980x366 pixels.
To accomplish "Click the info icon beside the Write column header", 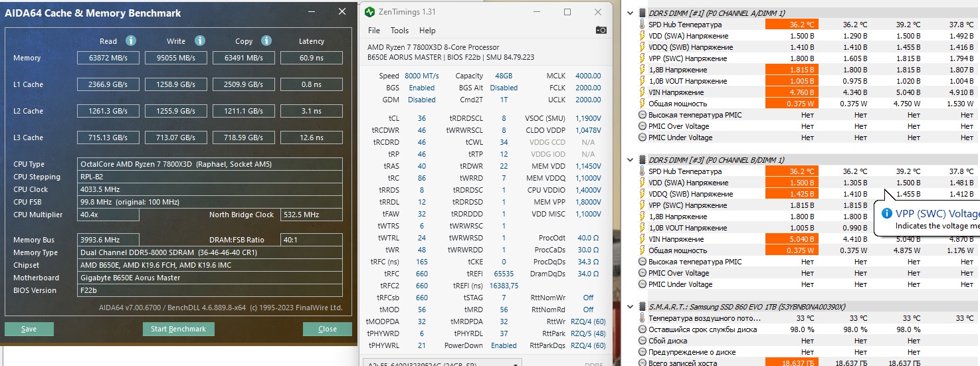I will pyautogui.click(x=199, y=41).
